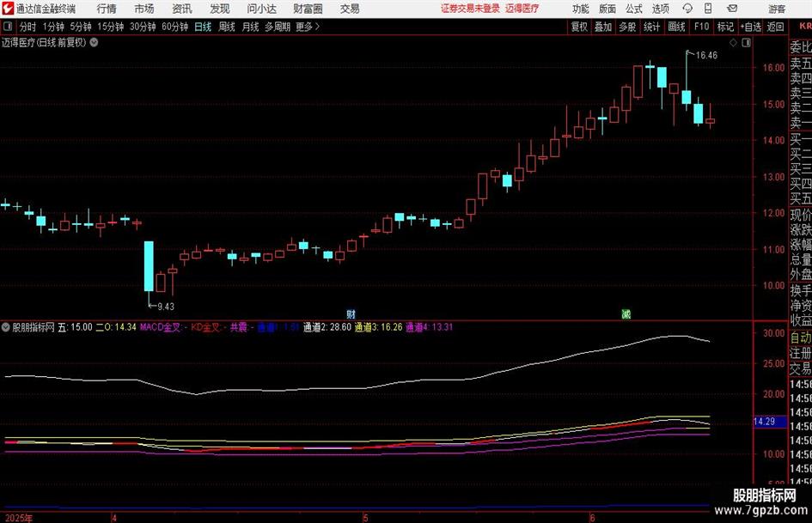Expand dropdown arrow next to 迈得医疗 title
The width and height of the screenshot is (812, 523).
(95, 42)
